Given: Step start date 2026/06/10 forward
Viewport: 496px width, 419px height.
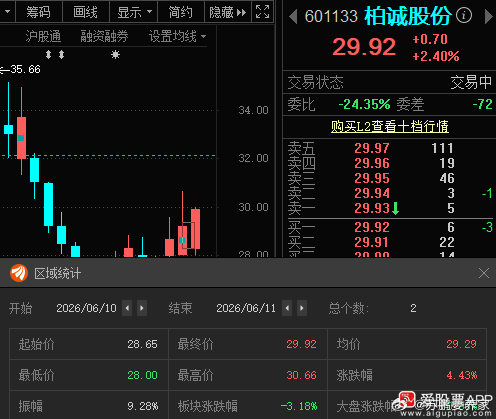Looking at the screenshot, I should [142, 308].
